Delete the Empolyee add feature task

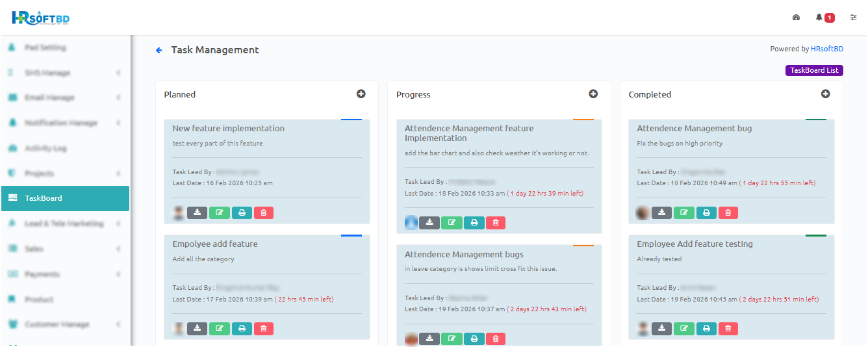click(264, 328)
